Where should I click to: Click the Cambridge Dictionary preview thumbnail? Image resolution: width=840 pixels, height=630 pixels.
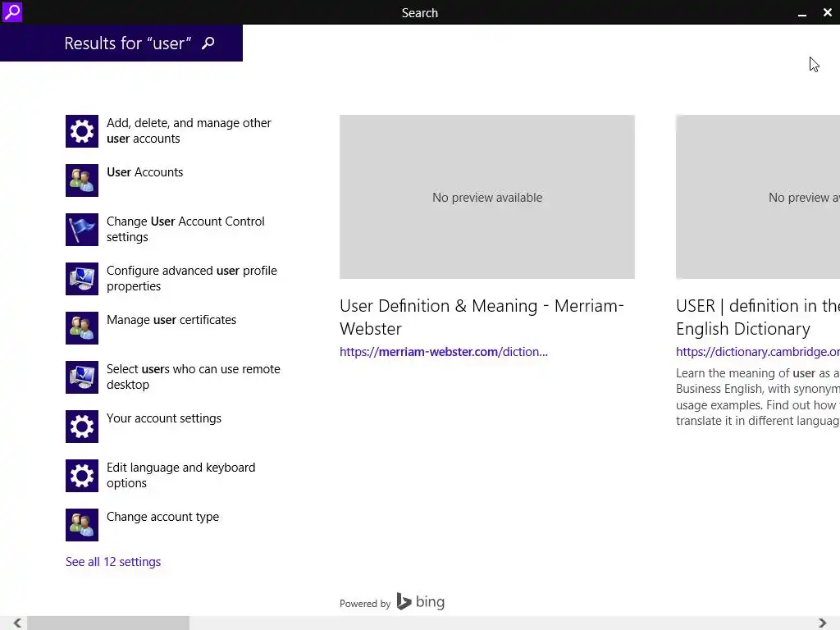[757, 197]
